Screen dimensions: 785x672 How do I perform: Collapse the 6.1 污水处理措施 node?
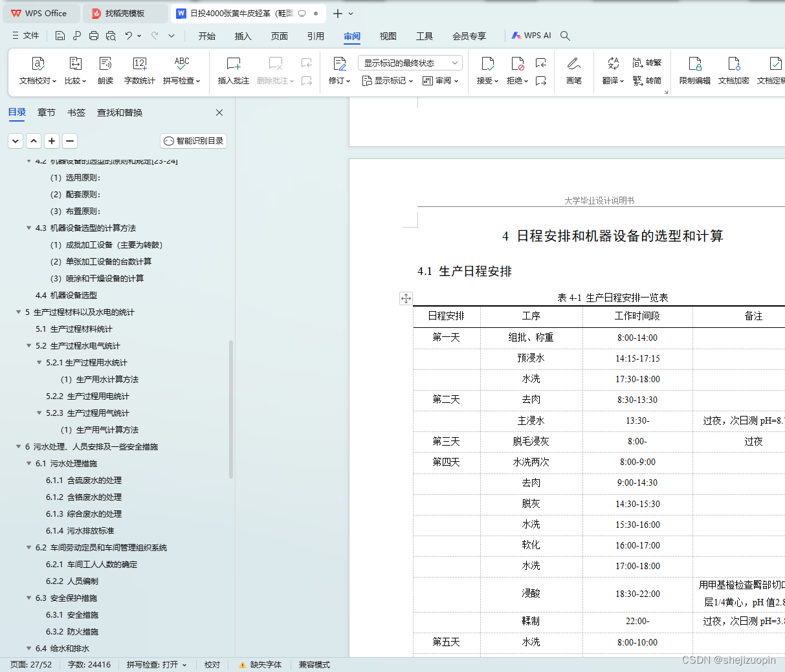coord(28,463)
